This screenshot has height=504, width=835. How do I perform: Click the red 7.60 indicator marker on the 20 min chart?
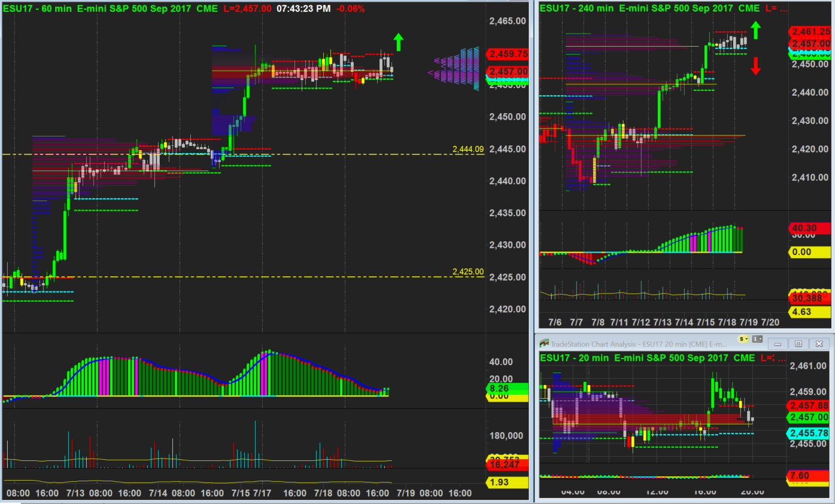point(807,476)
